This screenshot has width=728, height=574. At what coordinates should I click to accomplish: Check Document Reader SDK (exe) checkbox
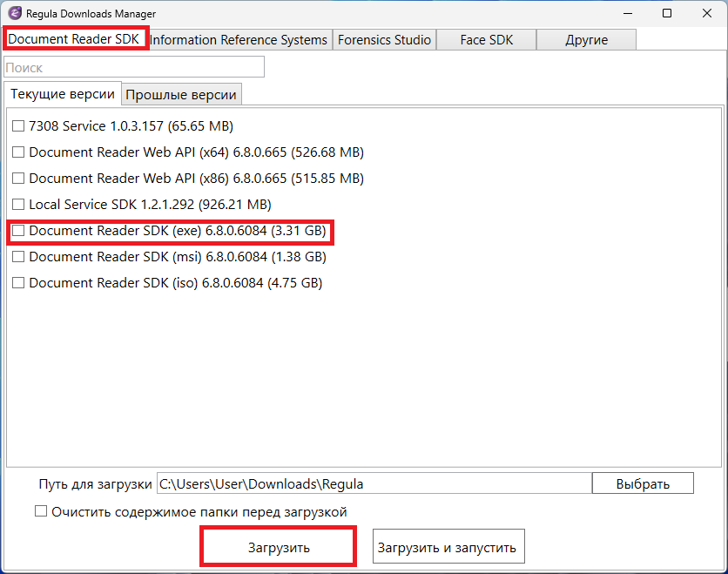point(18,230)
